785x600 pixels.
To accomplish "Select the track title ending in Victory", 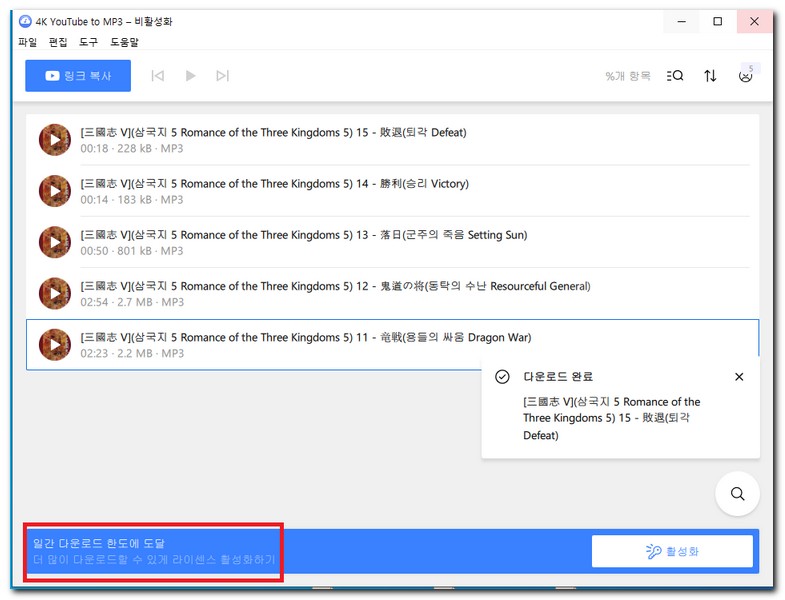I will click(274, 184).
